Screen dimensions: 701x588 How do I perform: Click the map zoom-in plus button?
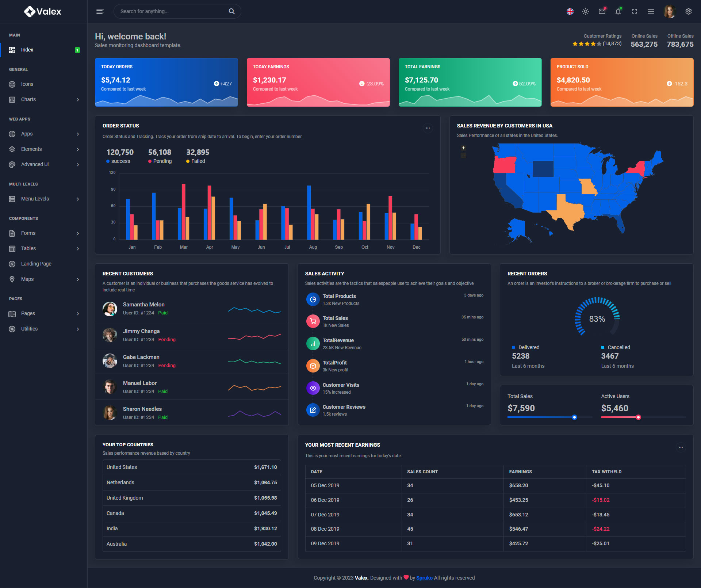pyautogui.click(x=463, y=148)
